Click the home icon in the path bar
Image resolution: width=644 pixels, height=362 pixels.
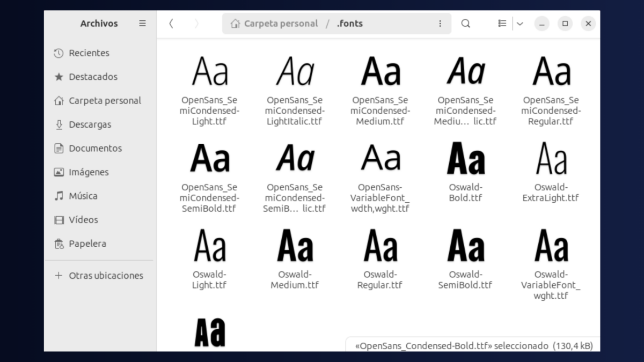[235, 23]
